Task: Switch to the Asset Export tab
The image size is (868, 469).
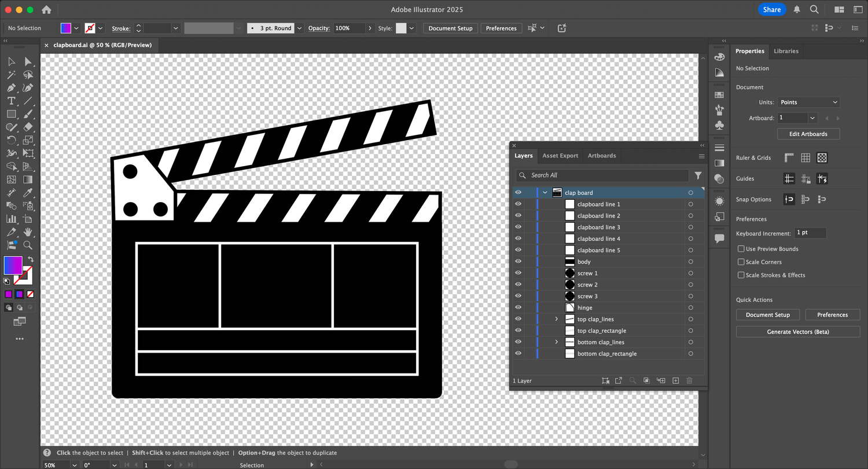Action: click(x=560, y=156)
